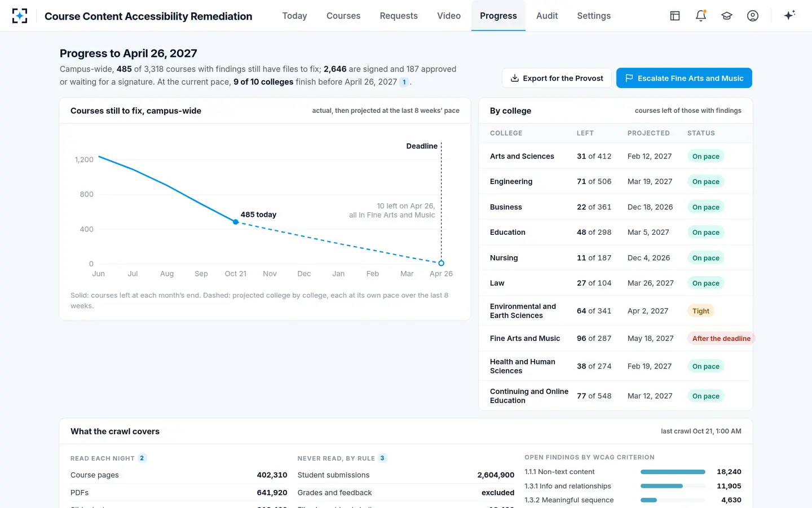
Task: Click the STATUS column header
Action: pyautogui.click(x=701, y=133)
